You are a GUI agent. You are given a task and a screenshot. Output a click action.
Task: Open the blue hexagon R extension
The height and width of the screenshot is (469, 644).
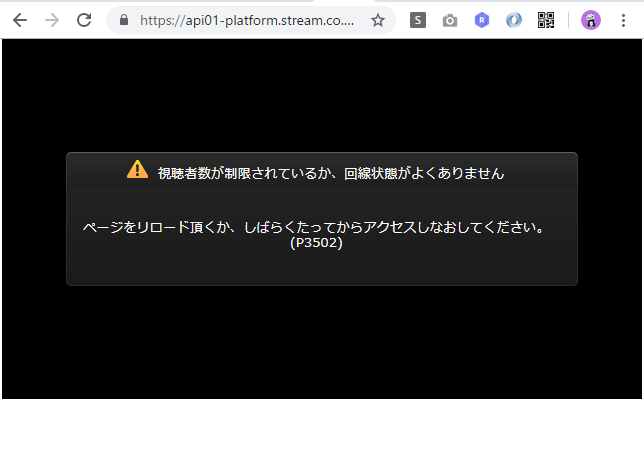pos(482,20)
